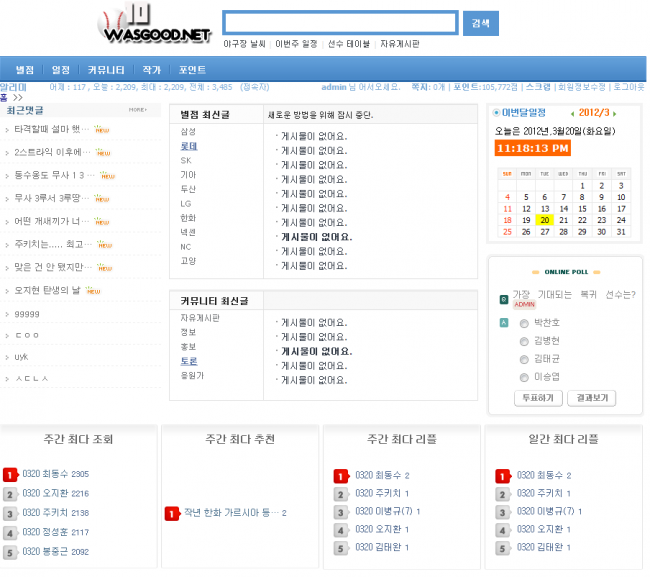Expand the 타격할때 설마 comment item arrow
Image resolution: width=650 pixels, height=577 pixels.
coord(7,130)
